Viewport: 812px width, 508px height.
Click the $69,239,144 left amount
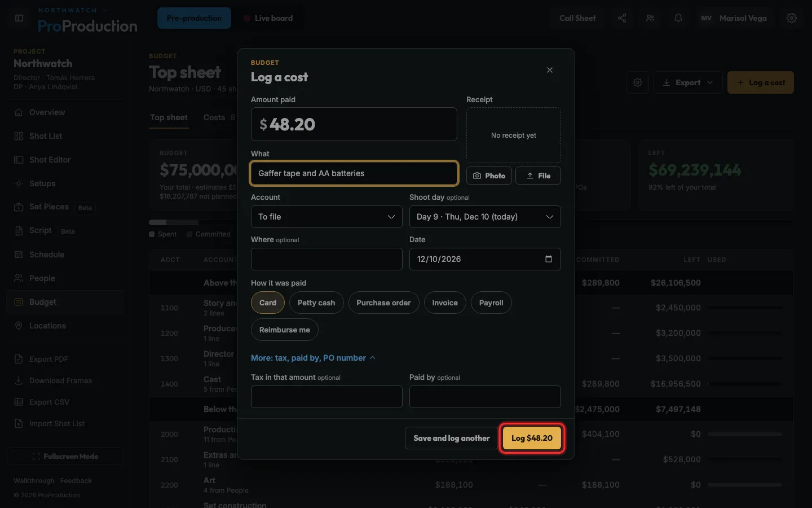pos(695,170)
